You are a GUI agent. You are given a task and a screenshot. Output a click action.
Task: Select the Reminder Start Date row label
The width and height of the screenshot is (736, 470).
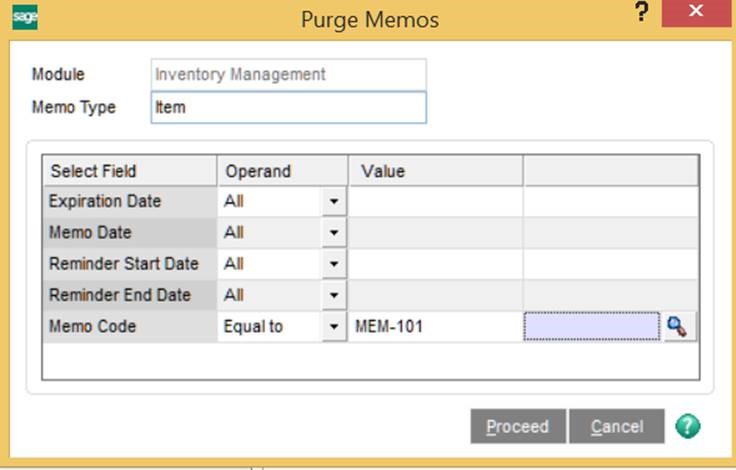(x=130, y=264)
